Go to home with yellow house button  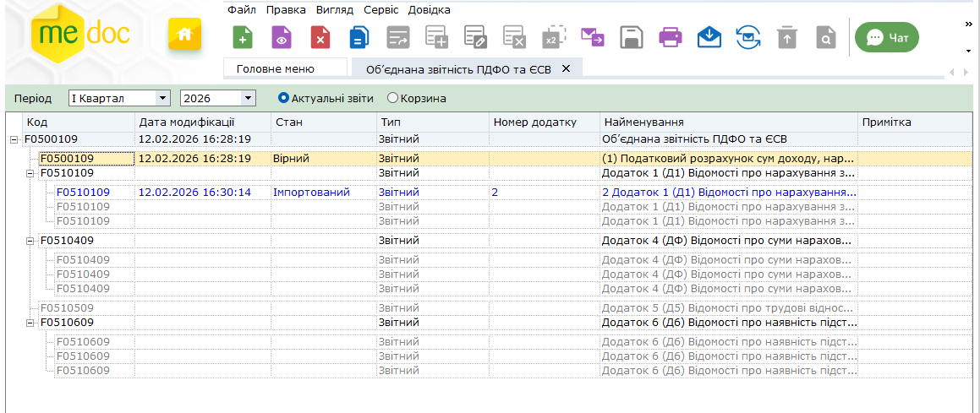[184, 35]
